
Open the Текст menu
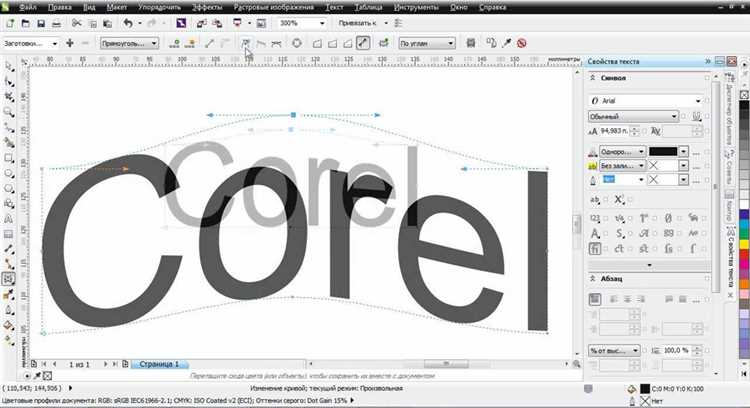coord(334,7)
